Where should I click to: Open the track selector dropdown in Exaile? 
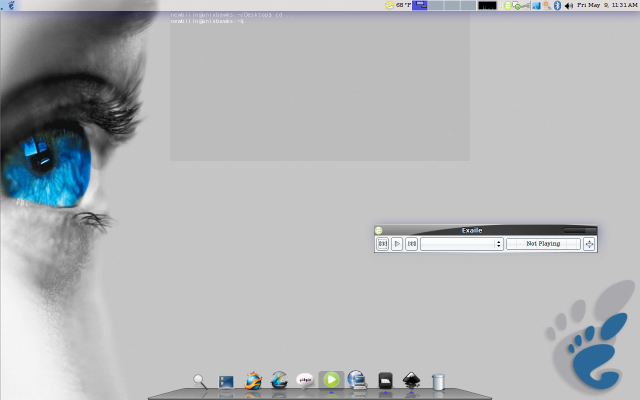point(462,244)
